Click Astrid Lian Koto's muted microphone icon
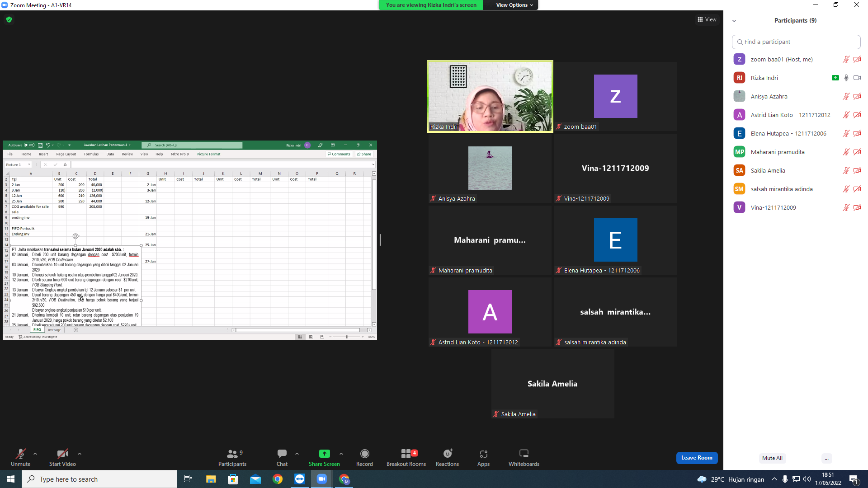 846,115
